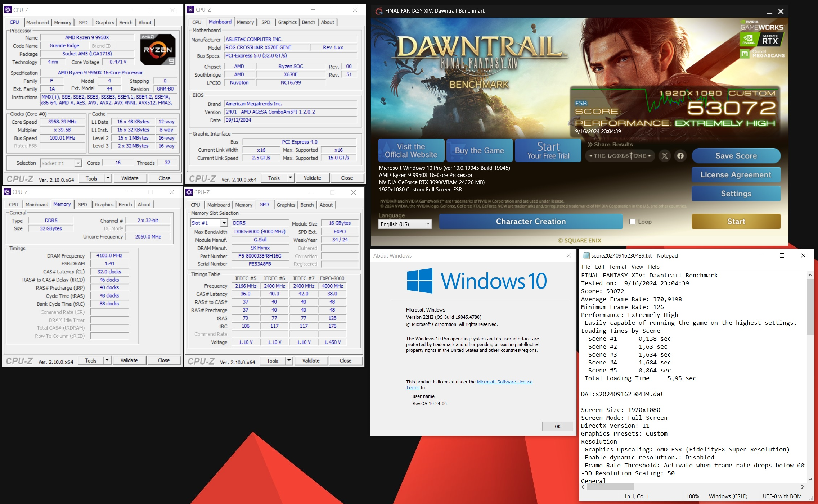Expand Tools arrow in Mainboard window
Viewport: 818px width, 504px height.
290,178
